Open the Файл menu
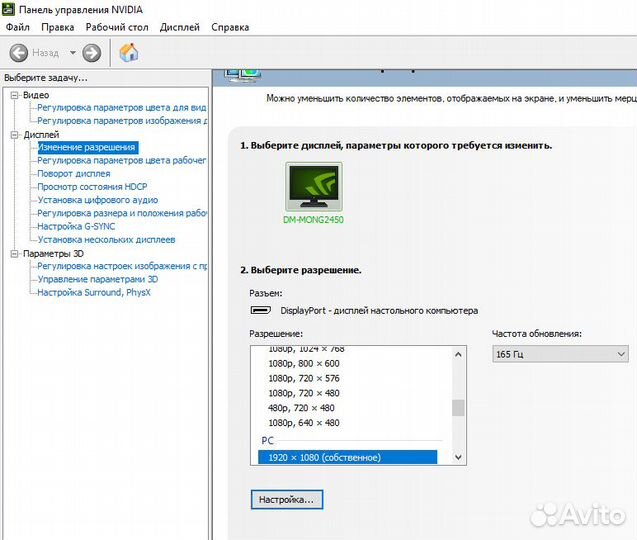 (x=17, y=27)
